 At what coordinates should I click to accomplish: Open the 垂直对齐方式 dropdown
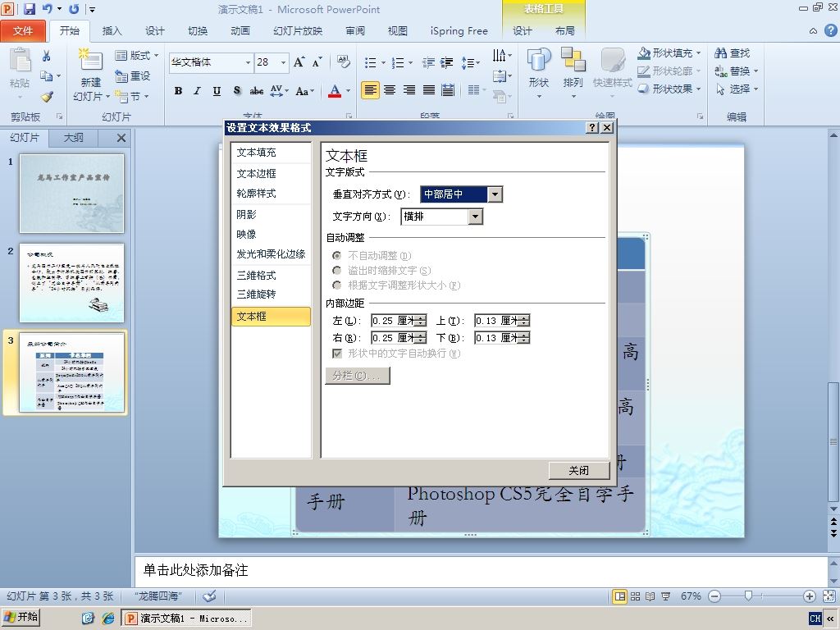495,194
